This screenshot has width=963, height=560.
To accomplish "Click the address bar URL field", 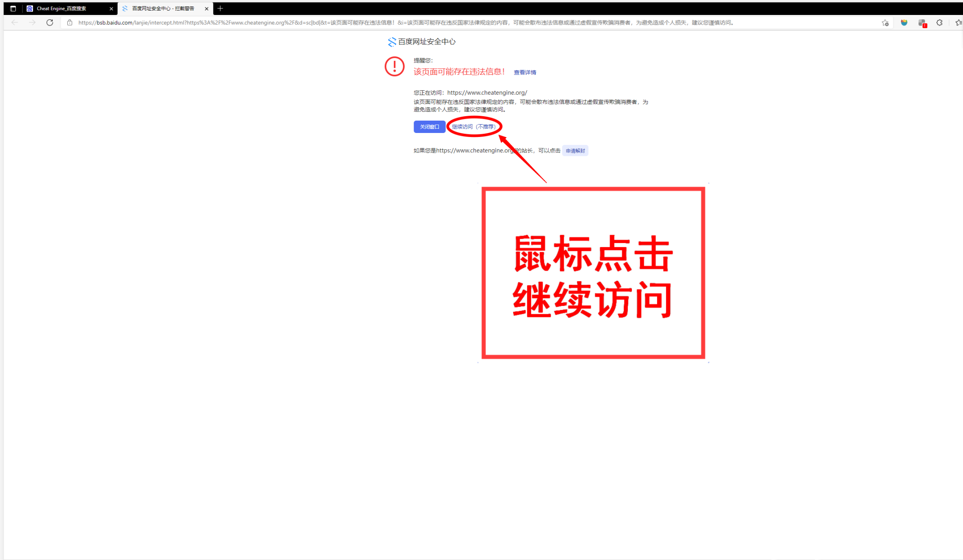I will pos(396,23).
